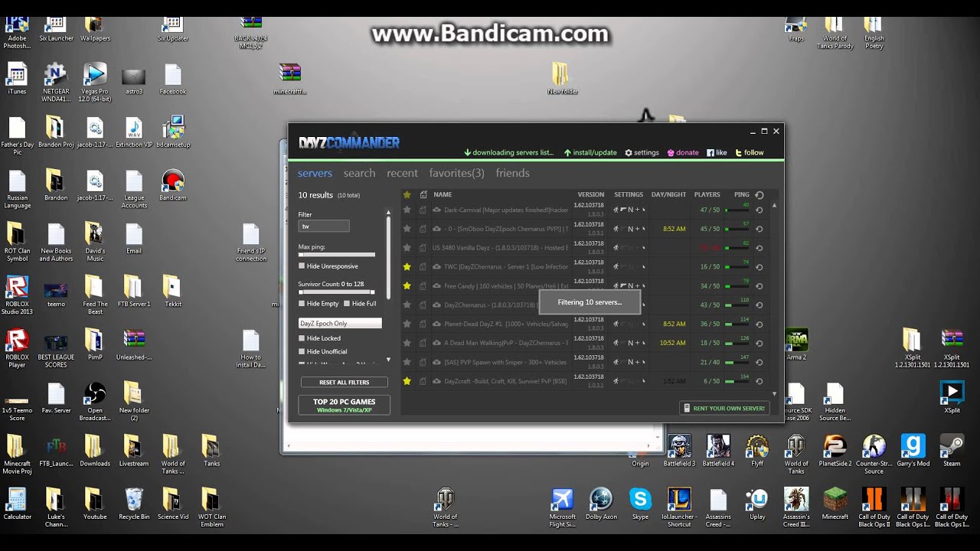The height and width of the screenshot is (551, 980).
Task: Star the Dark-Carnival server as favorite
Action: [407, 210]
